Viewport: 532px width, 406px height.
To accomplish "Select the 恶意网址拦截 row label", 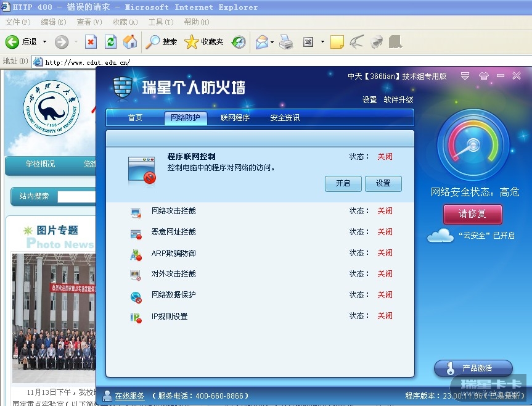I will pyautogui.click(x=173, y=232).
